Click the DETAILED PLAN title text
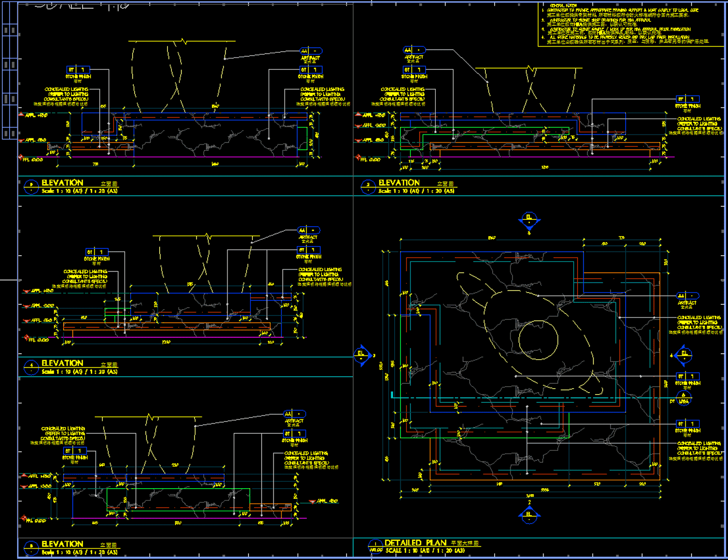The height and width of the screenshot is (560, 728). point(415,543)
